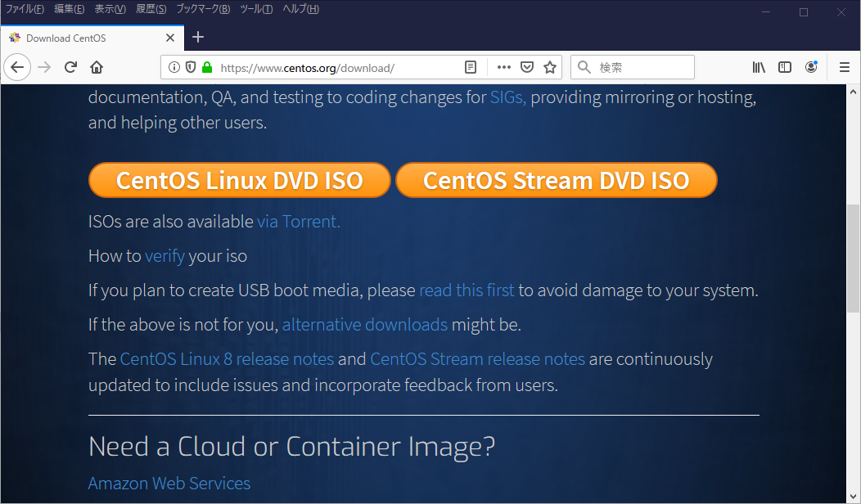
Task: Open the read this first link
Action: [467, 290]
